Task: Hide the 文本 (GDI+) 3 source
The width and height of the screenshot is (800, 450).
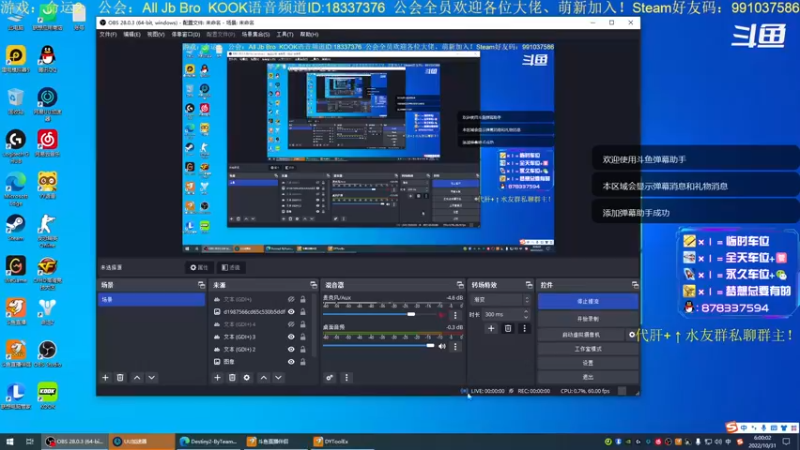Action: 291,337
